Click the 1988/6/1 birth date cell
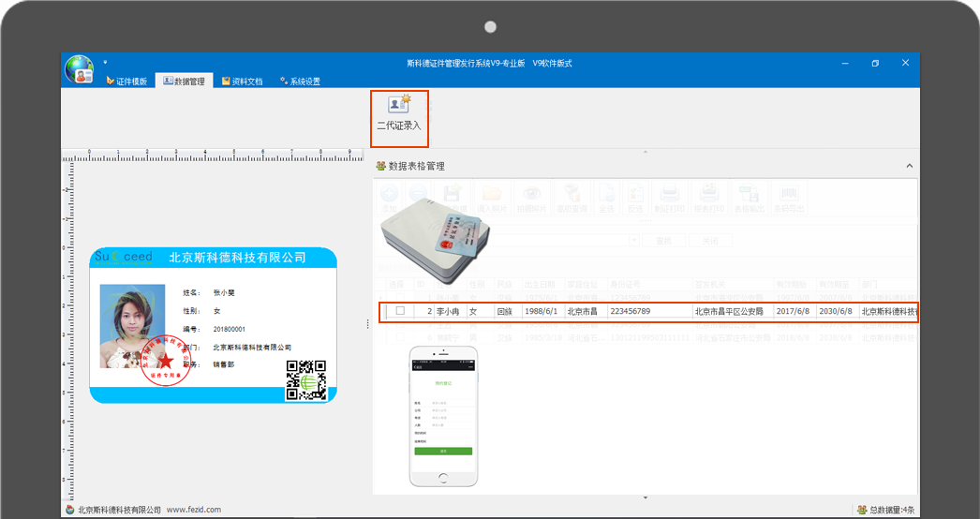The width and height of the screenshot is (980, 519). (x=542, y=311)
